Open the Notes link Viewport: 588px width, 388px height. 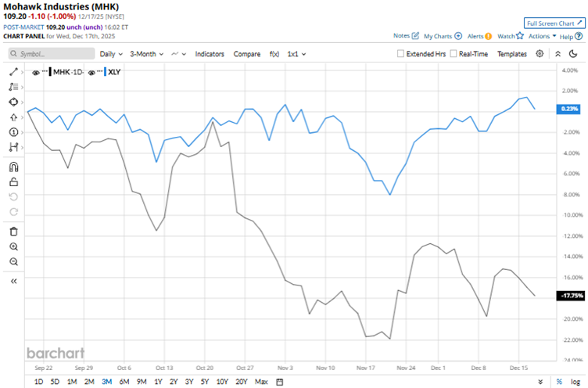click(x=401, y=36)
